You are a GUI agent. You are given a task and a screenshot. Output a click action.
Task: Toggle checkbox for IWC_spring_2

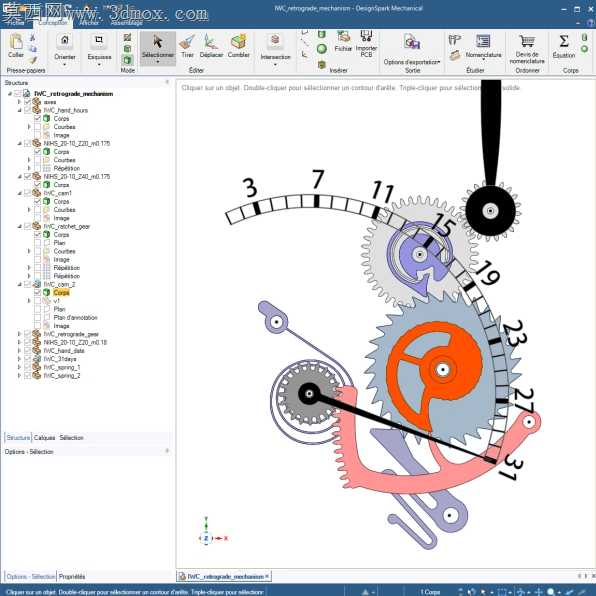pos(27,376)
